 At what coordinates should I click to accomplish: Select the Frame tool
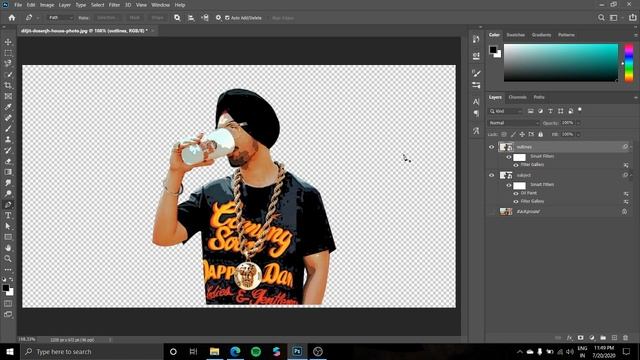(x=8, y=96)
